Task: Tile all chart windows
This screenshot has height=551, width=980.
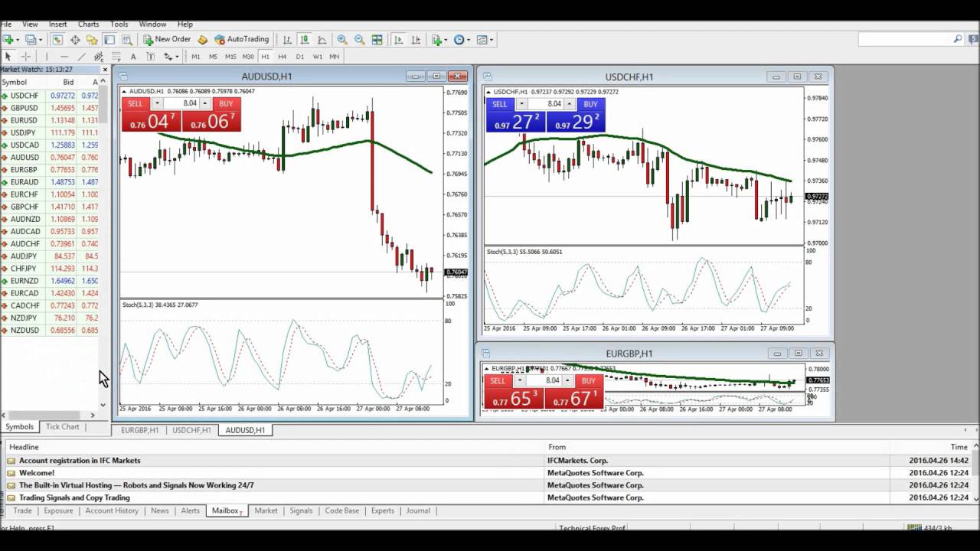Action: 377,39
